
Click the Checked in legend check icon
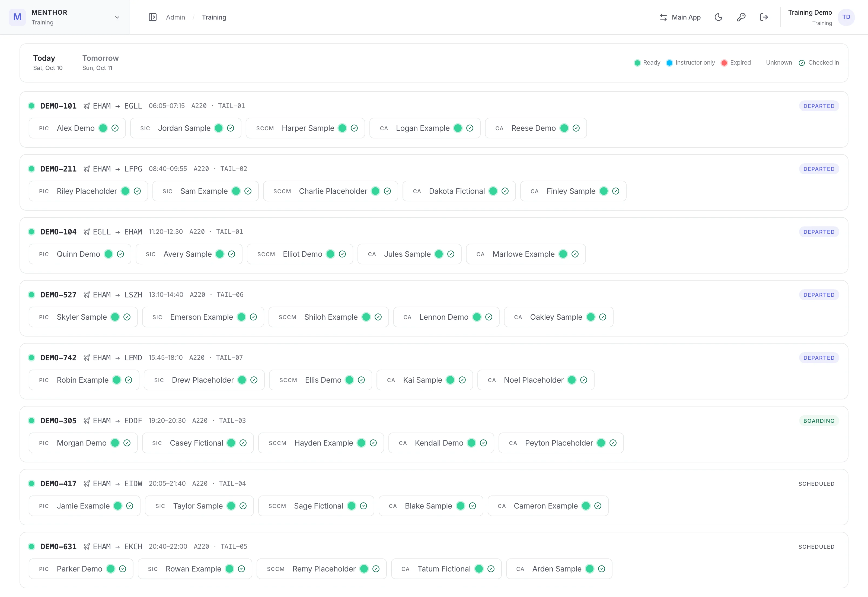[802, 63]
